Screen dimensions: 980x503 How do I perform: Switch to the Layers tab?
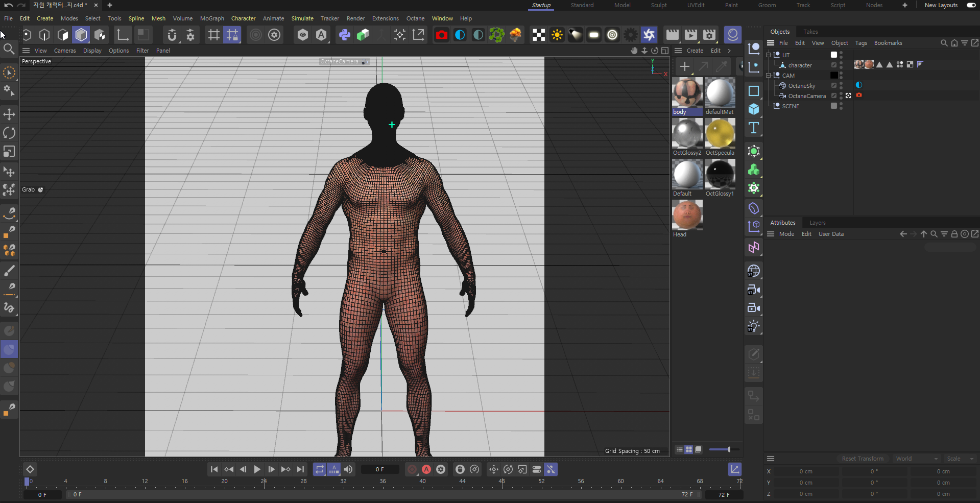pos(817,223)
